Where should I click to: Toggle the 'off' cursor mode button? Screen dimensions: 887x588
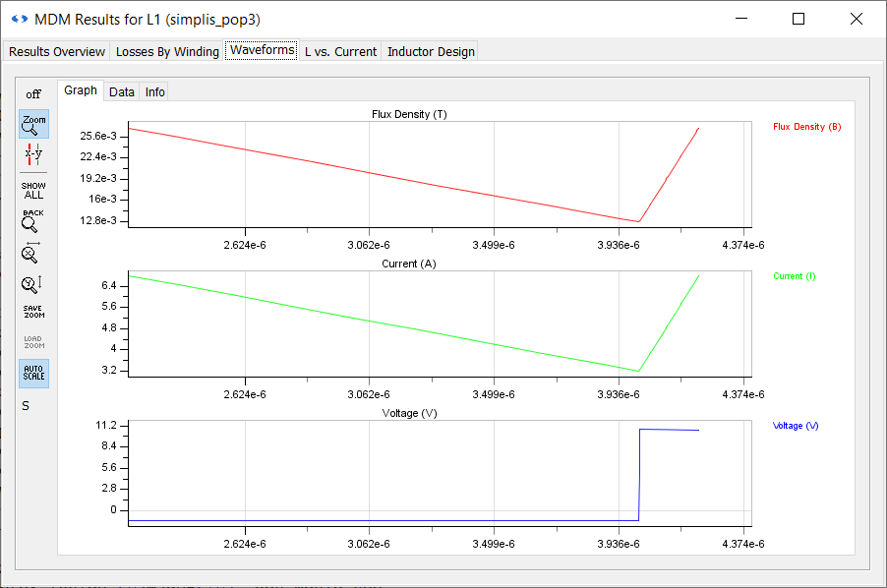[x=33, y=94]
